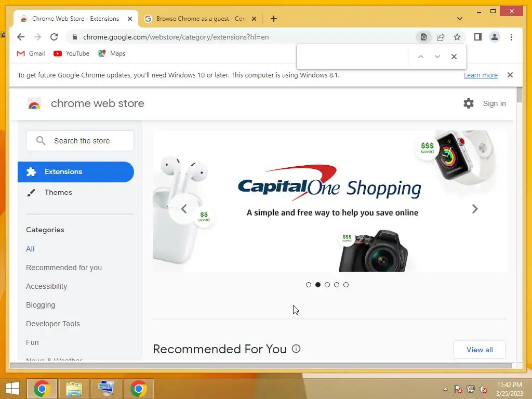The width and height of the screenshot is (532, 399).
Task: Click the Search the store field
Action: pos(79,141)
